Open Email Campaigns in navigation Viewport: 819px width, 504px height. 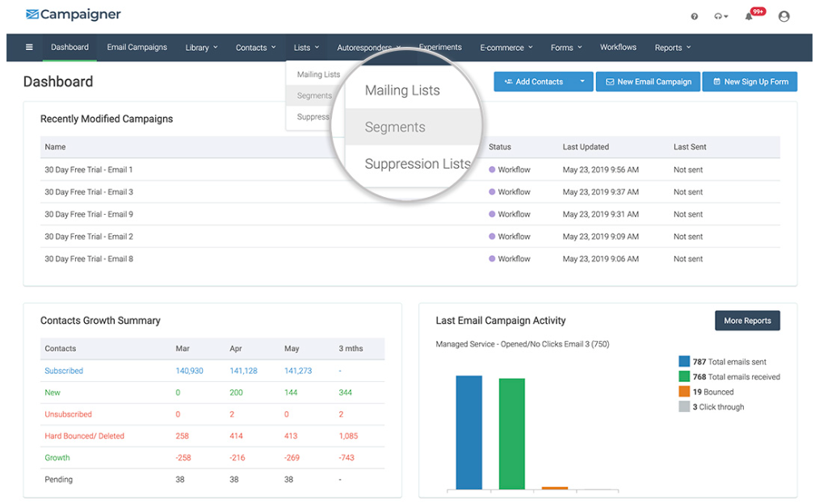(136, 47)
